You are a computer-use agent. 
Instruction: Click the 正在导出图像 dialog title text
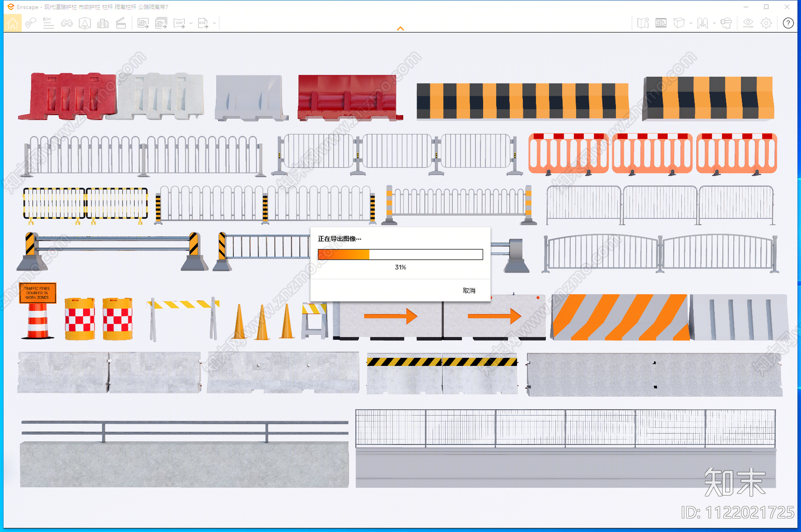coord(339,239)
